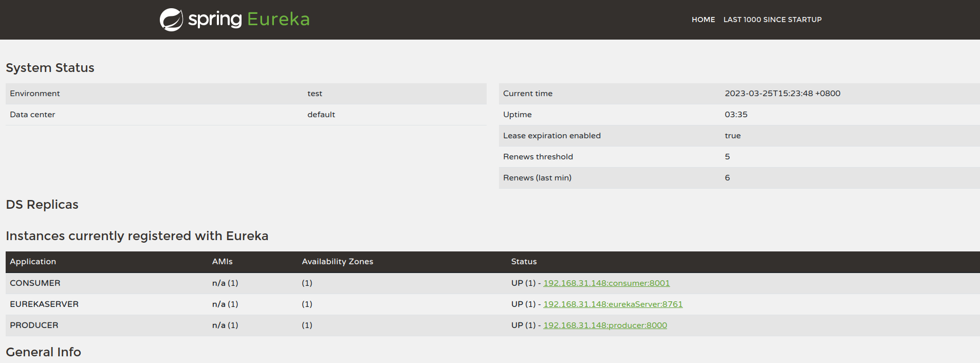Select the System Status heading

[50, 68]
